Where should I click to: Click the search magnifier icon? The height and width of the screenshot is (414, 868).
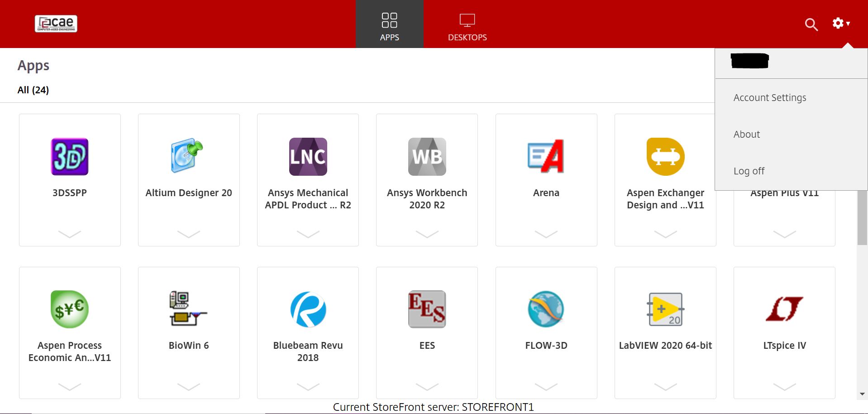pyautogui.click(x=811, y=24)
